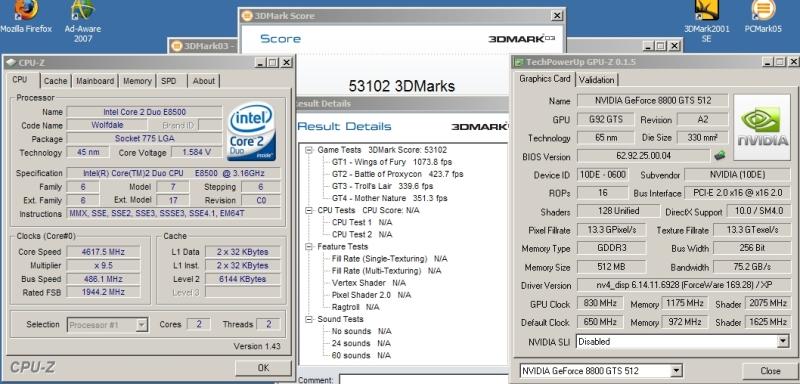Image resolution: width=800 pixels, height=384 pixels.
Task: Select the Pixel Shader 2.0 row
Action: pos(371,295)
